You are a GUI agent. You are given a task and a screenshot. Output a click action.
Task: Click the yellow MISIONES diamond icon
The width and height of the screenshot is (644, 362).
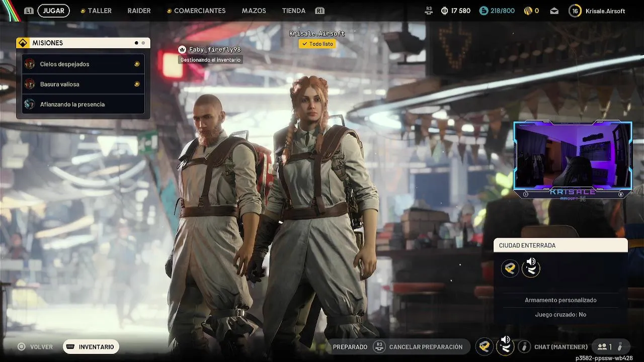[x=23, y=43]
